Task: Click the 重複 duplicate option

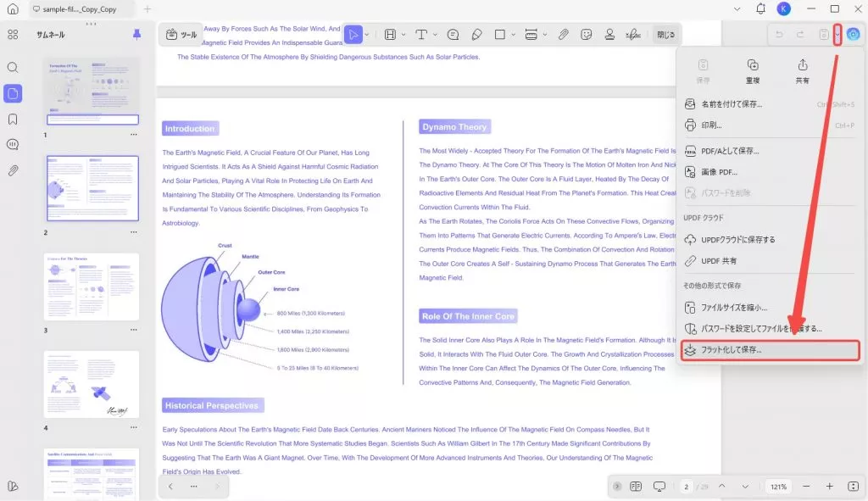Action: pos(753,71)
